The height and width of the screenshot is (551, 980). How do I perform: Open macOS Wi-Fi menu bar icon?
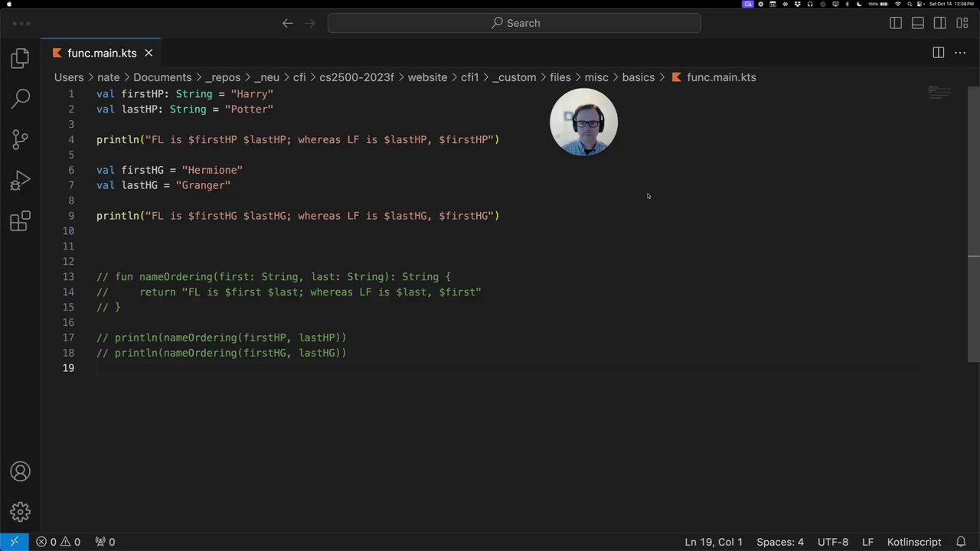point(898,4)
